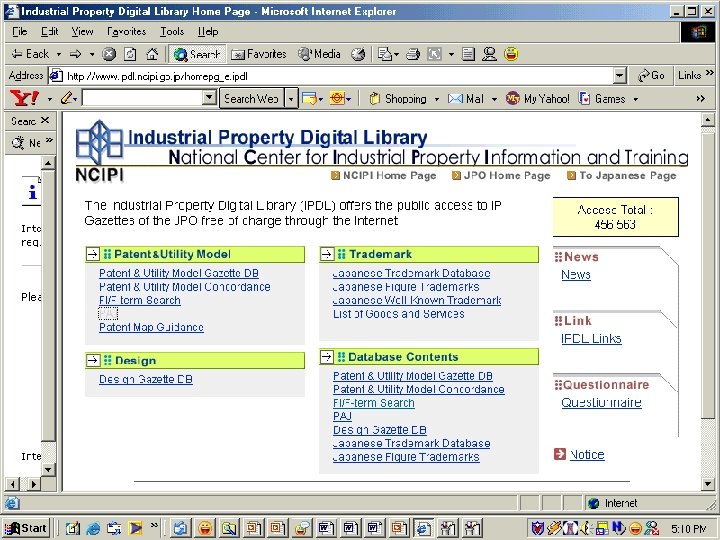This screenshot has height=540, width=720.
Task: Click the Print icon
Action: pyautogui.click(x=413, y=54)
